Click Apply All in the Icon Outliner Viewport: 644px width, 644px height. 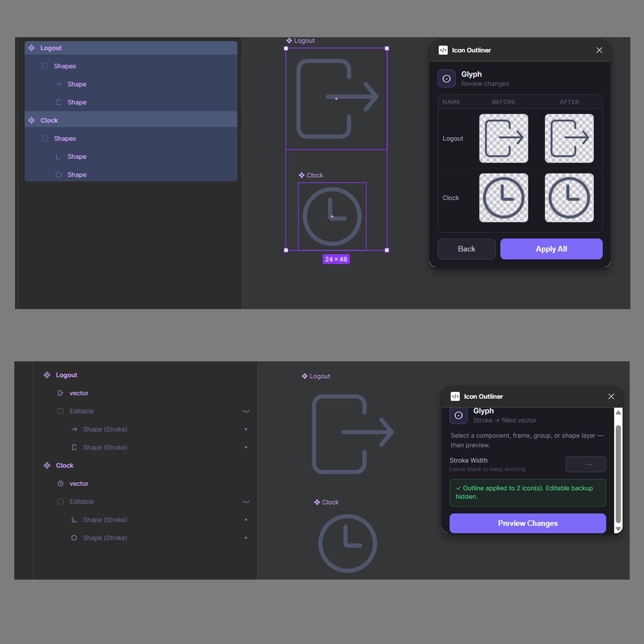click(x=551, y=249)
